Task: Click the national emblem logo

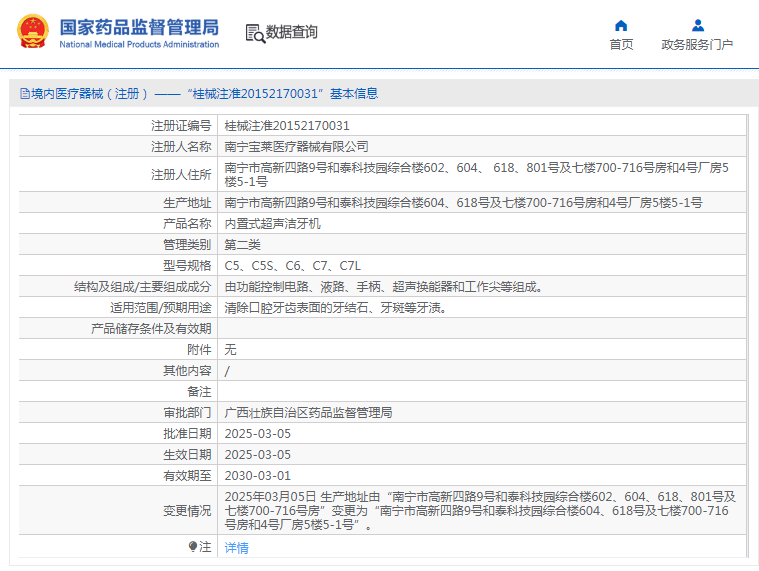Action: [x=33, y=31]
